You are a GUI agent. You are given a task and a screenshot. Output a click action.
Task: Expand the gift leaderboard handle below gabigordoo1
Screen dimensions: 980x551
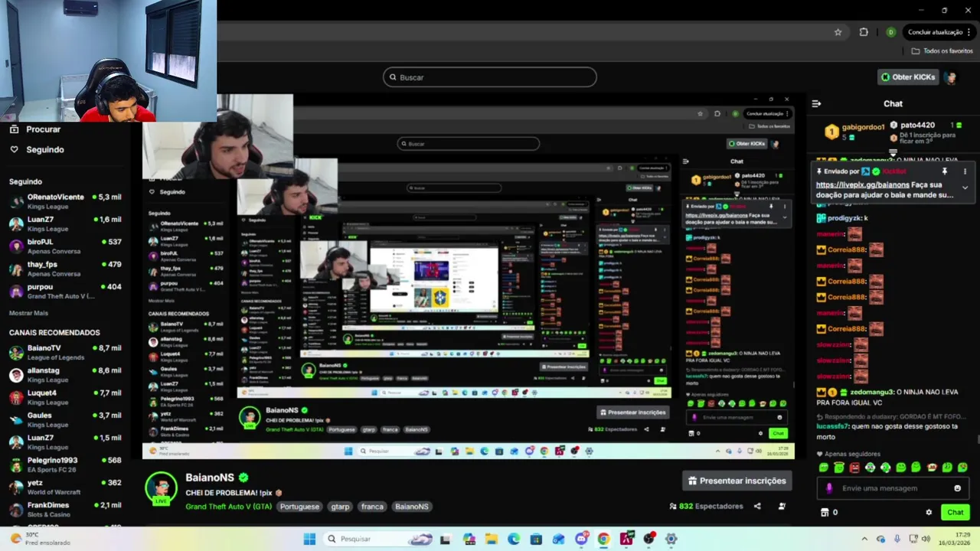click(893, 153)
